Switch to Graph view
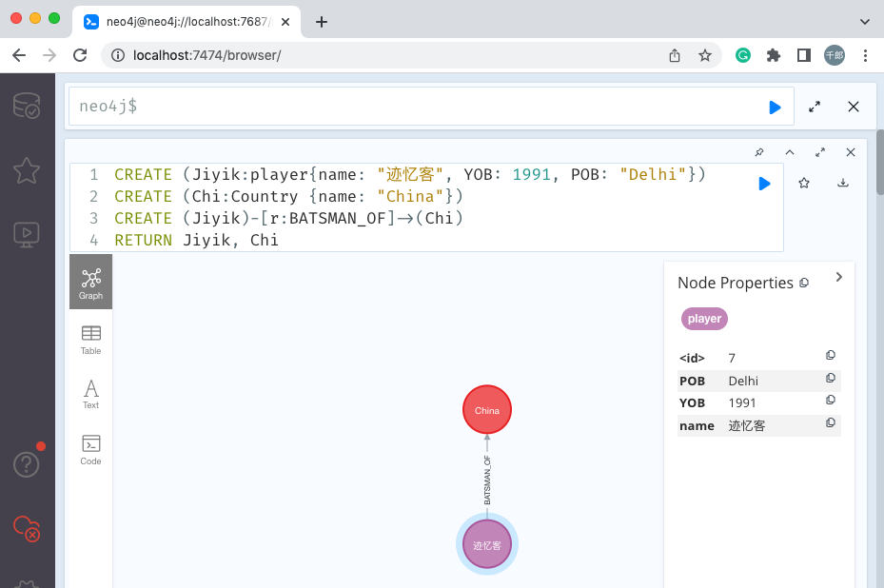This screenshot has height=588, width=884. point(90,282)
